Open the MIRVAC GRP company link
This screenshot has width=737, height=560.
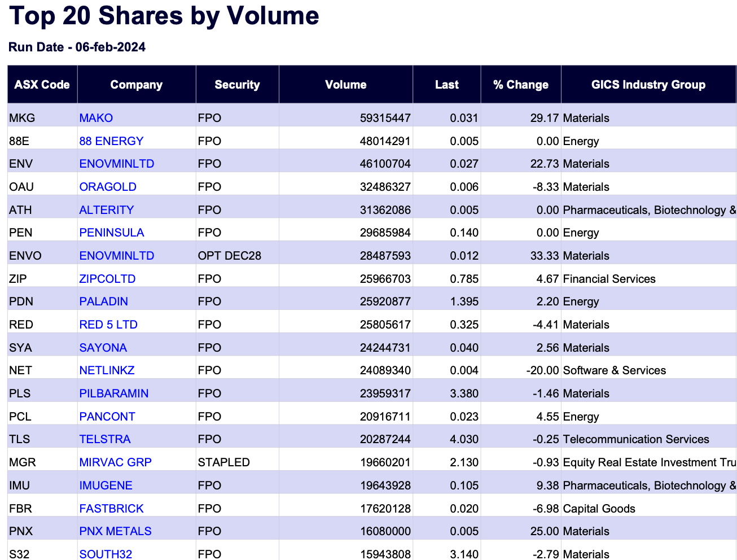(x=116, y=462)
